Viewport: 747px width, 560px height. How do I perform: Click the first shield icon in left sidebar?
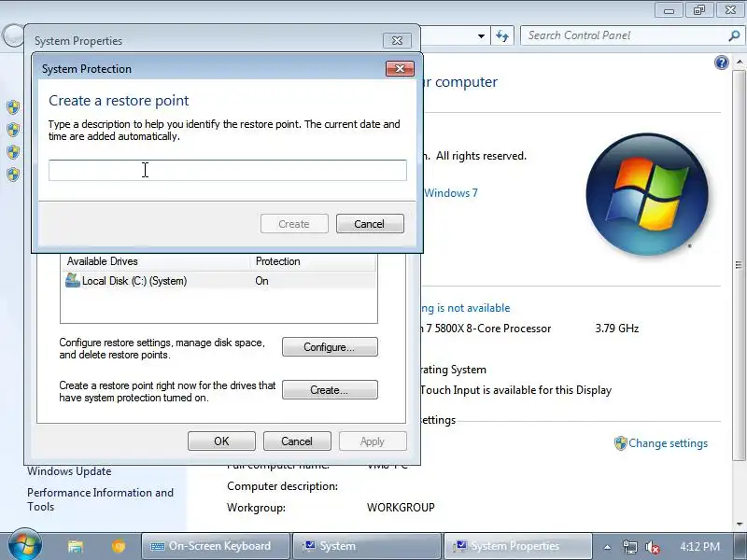(x=13, y=107)
